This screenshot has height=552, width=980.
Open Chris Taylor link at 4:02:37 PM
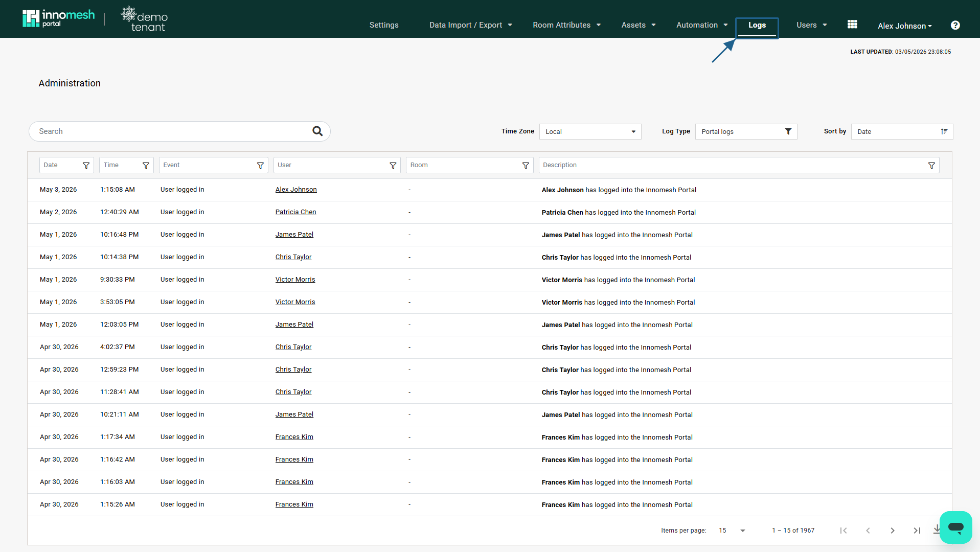tap(293, 347)
